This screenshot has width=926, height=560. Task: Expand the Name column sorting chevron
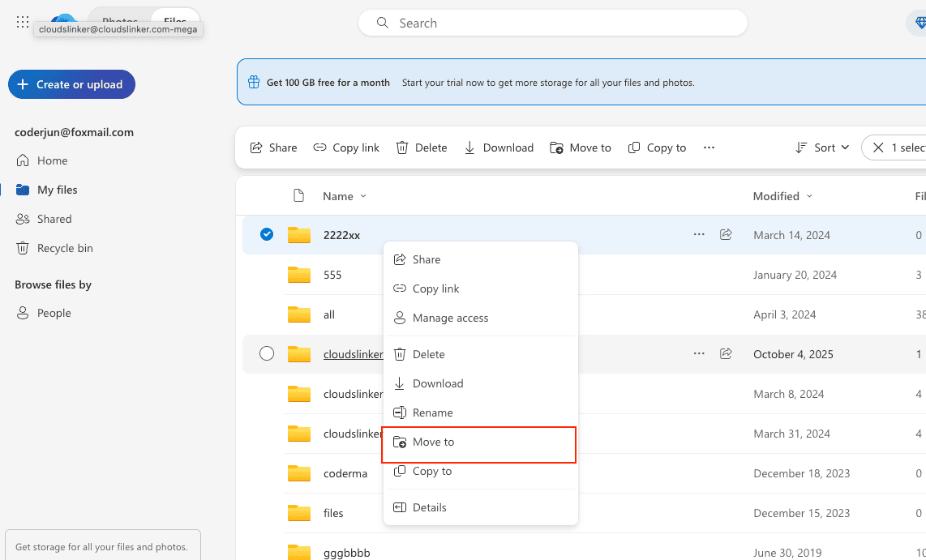[363, 195]
